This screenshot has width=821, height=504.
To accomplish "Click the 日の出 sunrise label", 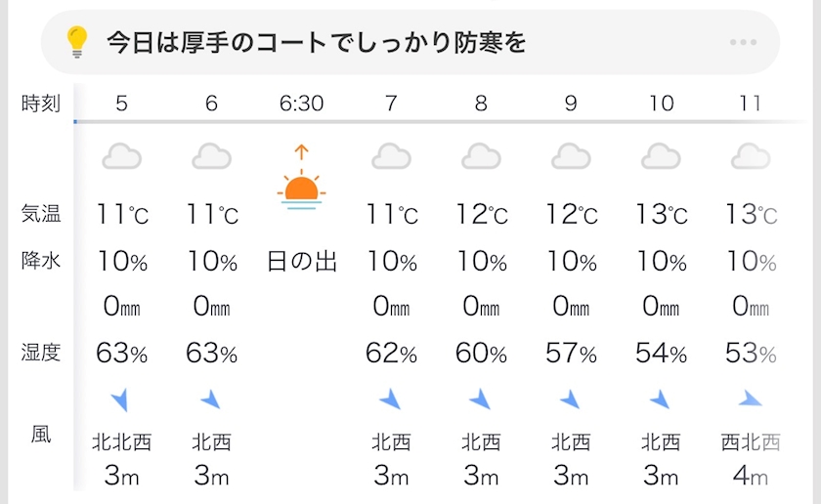I will click(301, 262).
